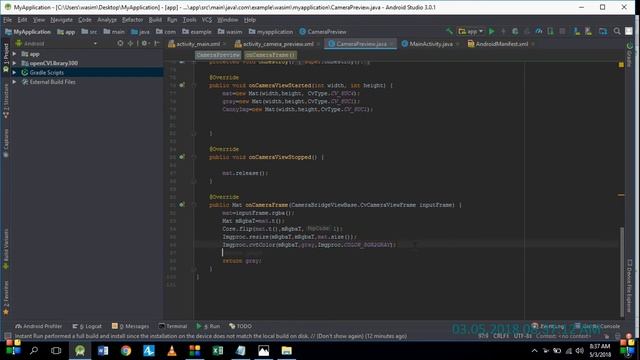640x360 pixels.
Task: Open Project Structure icon
Action: [x=603, y=31]
